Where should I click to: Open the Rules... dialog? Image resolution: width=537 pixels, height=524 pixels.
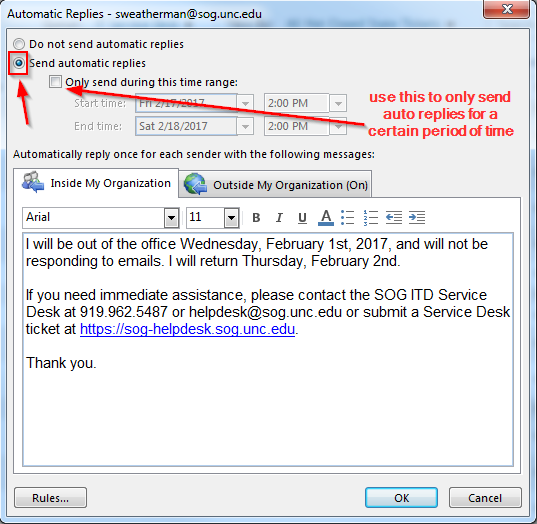click(50, 498)
